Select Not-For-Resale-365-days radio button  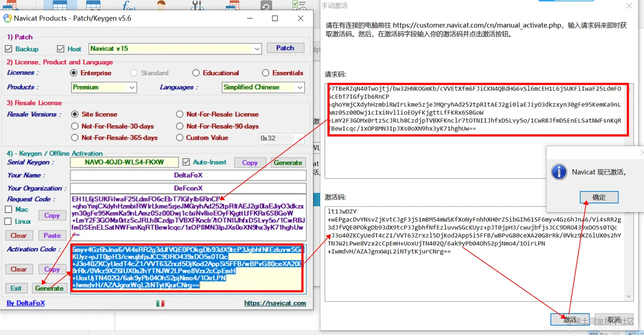click(x=75, y=138)
